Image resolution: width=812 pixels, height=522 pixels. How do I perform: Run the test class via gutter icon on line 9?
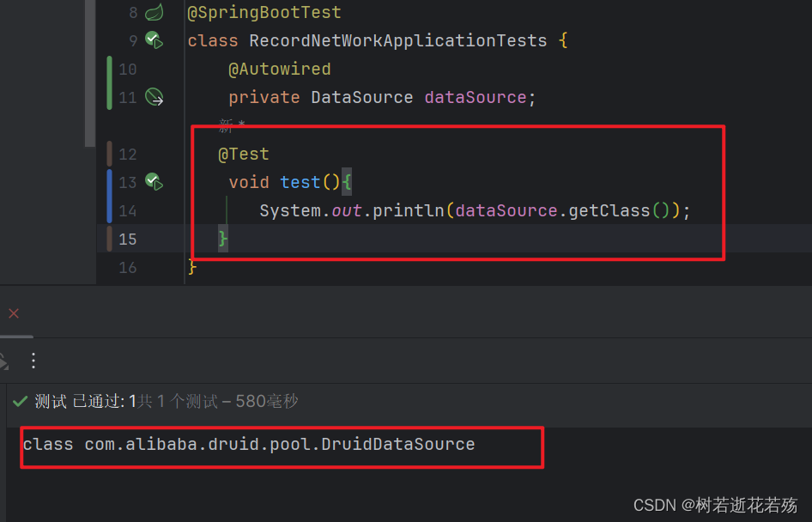coord(155,39)
